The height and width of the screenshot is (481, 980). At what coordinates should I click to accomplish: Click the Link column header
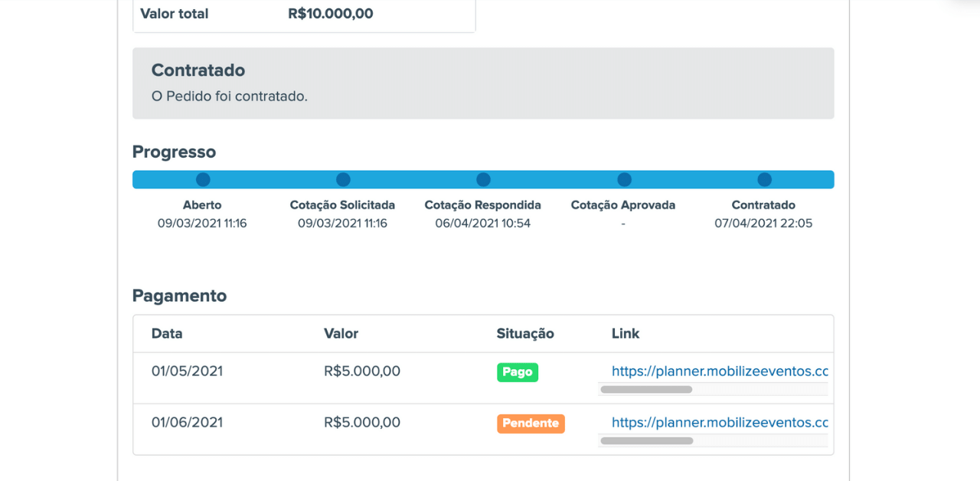[x=626, y=333]
